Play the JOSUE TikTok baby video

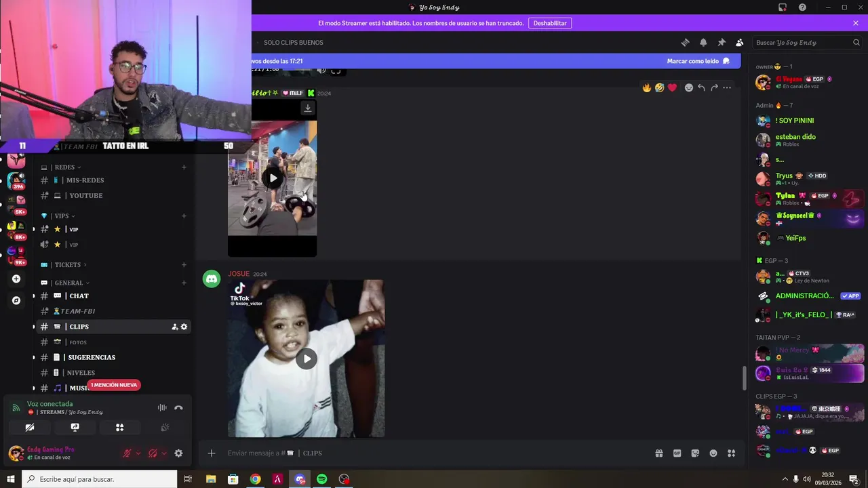[x=307, y=359]
